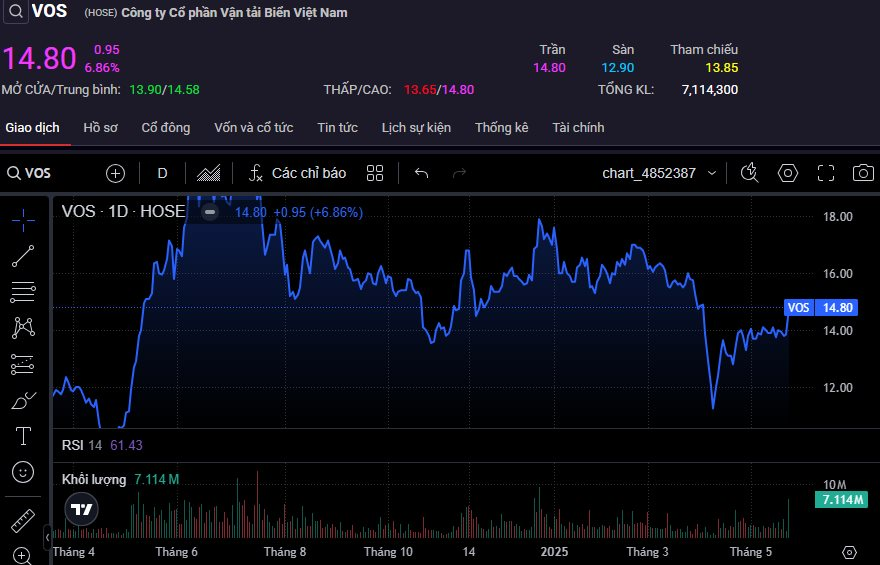Select the XABCD pattern tool
The width and height of the screenshot is (880, 565).
click(23, 328)
